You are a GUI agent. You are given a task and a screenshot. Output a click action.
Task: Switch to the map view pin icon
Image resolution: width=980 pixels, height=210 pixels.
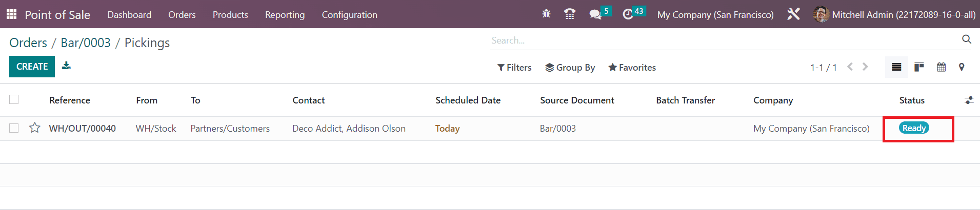962,67
